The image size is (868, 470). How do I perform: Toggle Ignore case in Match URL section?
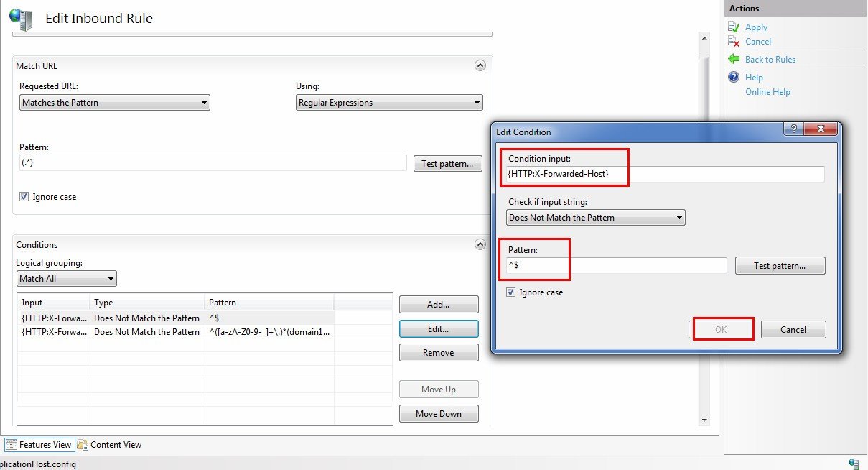pyautogui.click(x=25, y=197)
